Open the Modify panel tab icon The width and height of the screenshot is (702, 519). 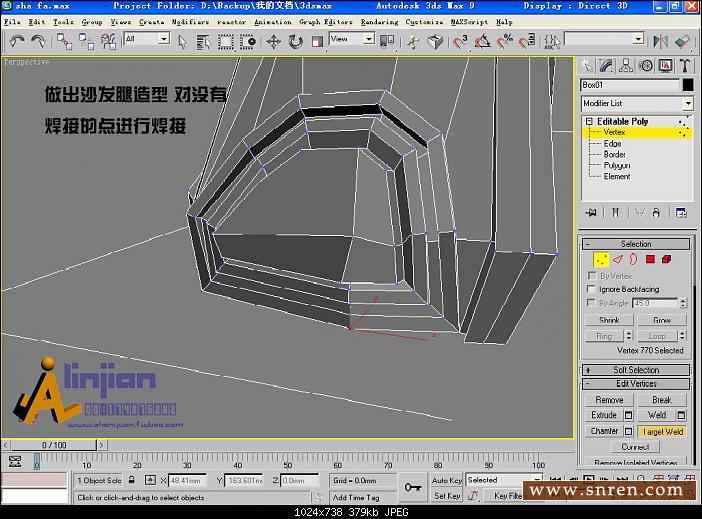point(608,66)
